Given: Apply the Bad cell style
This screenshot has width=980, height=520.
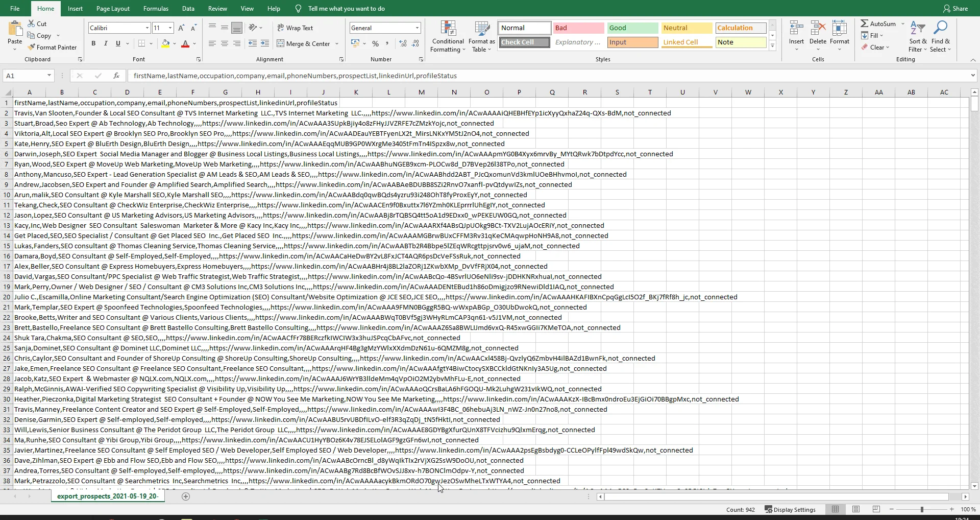Looking at the screenshot, I should click(x=578, y=28).
